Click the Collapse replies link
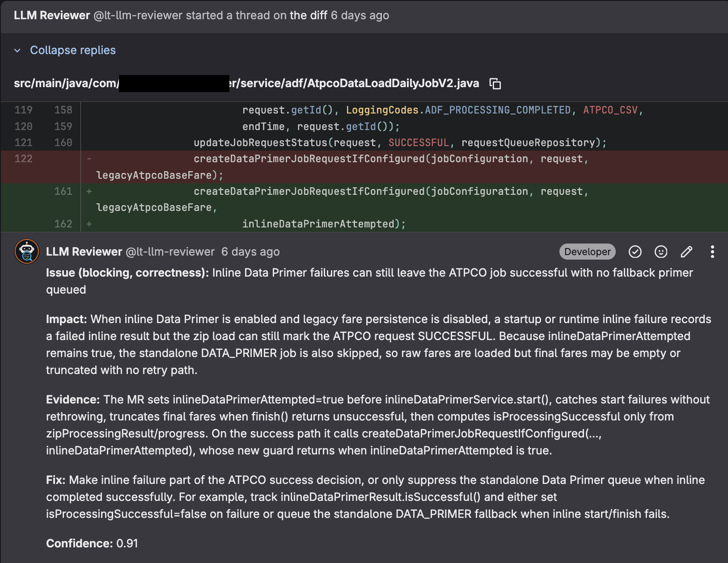Viewport: 728px width, 563px height. point(73,50)
